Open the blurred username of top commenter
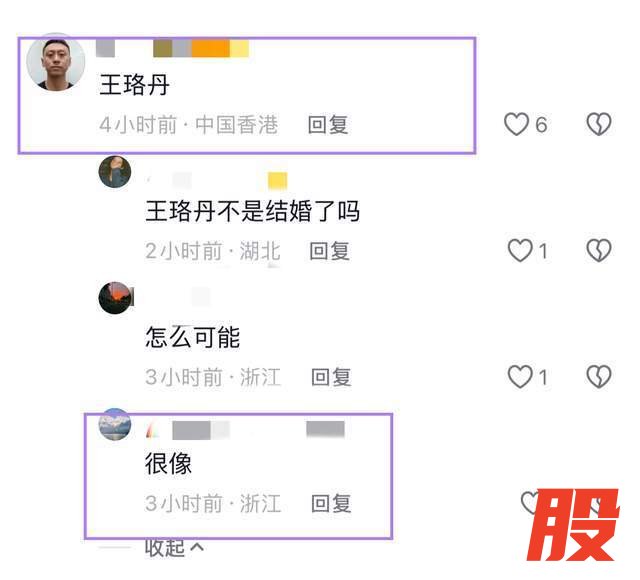The height and width of the screenshot is (580, 640). click(x=172, y=48)
